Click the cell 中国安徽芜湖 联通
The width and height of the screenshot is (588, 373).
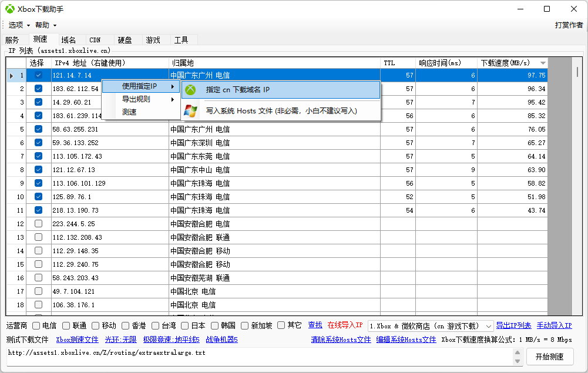pyautogui.click(x=274, y=278)
